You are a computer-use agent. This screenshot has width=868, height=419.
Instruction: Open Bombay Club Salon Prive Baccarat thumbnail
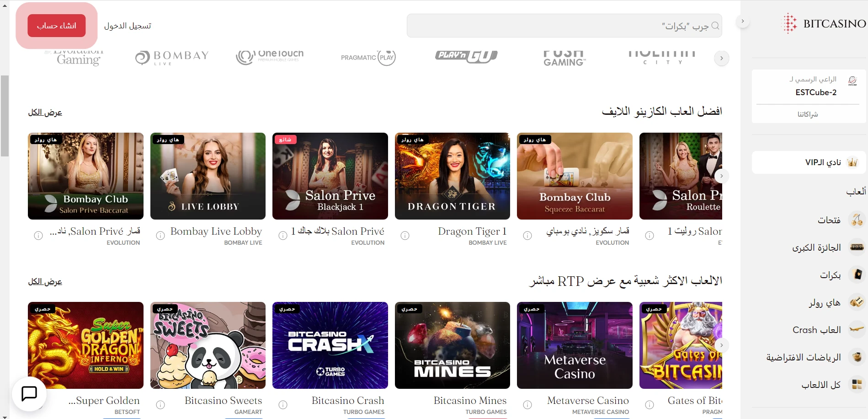pyautogui.click(x=85, y=176)
